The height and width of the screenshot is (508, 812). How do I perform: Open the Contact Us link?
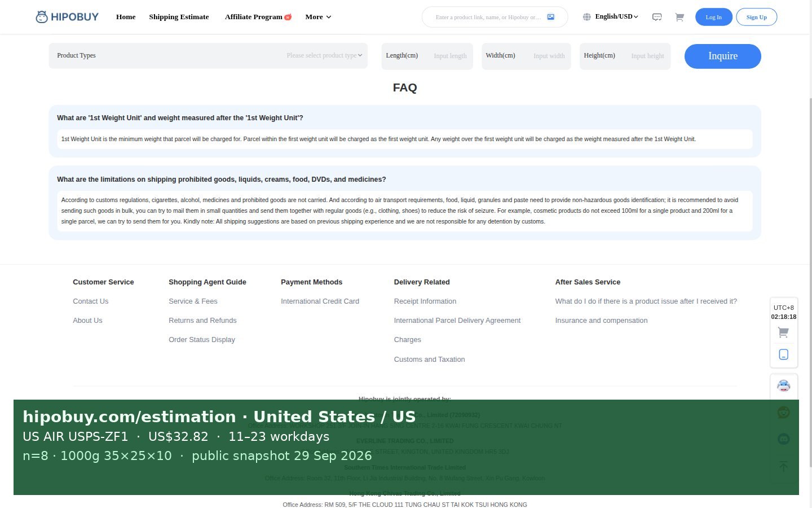[90, 301]
